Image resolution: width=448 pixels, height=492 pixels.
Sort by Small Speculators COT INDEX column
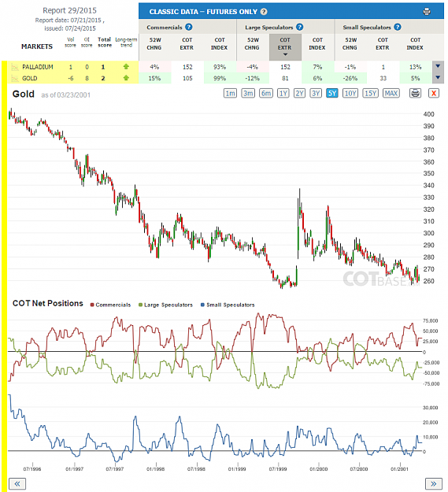click(415, 43)
